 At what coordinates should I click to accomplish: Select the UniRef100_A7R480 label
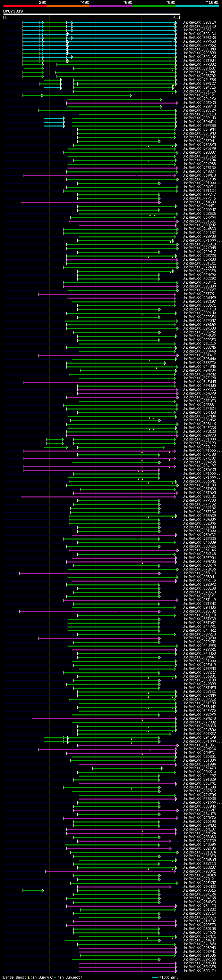[199, 267]
